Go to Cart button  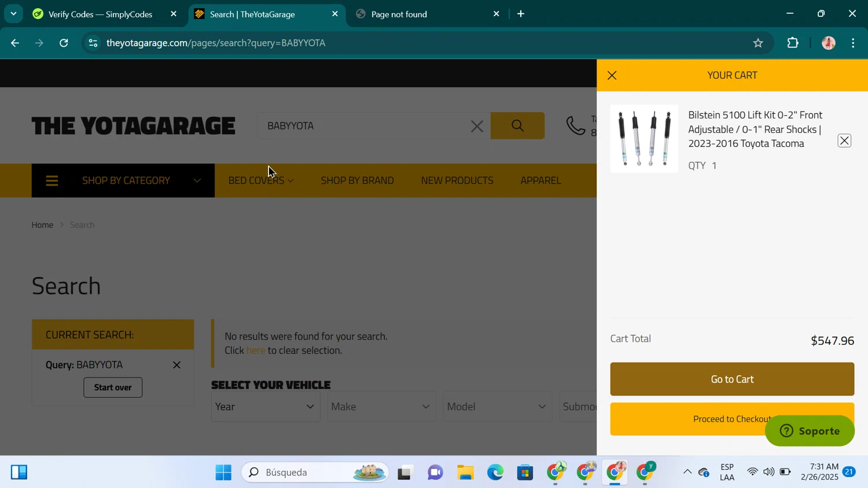click(732, 379)
